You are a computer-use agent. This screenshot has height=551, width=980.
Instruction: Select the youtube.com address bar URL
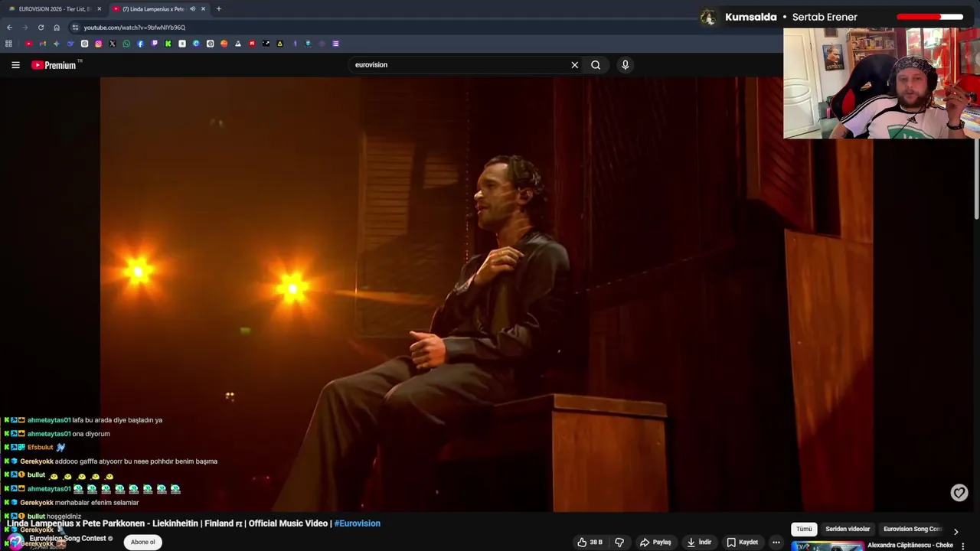135,28
